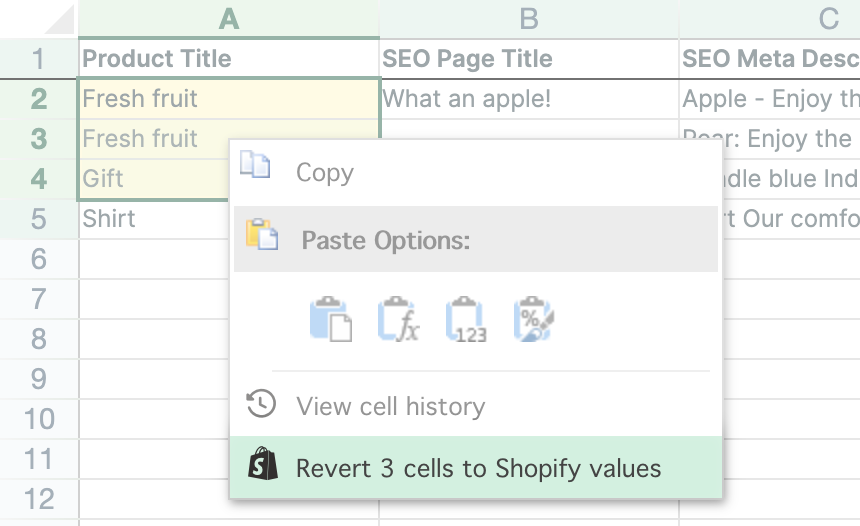Click the select-all corner triangle

pyautogui.click(x=59, y=21)
